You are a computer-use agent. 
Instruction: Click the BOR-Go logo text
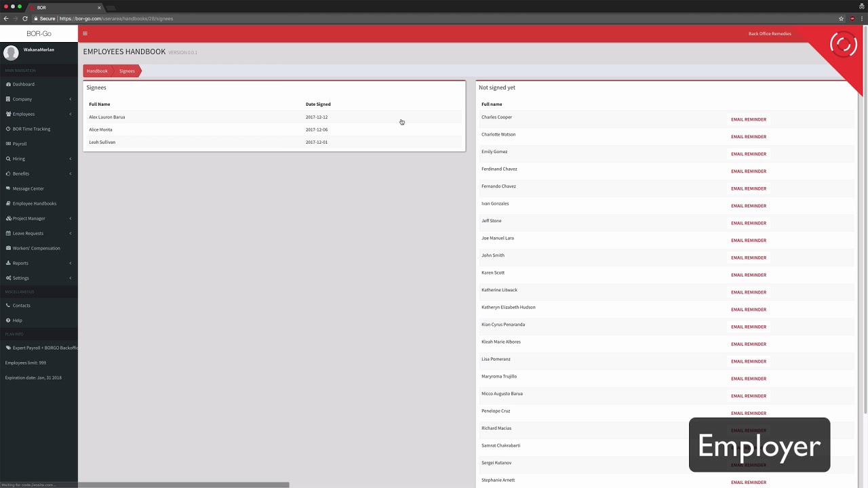(39, 33)
